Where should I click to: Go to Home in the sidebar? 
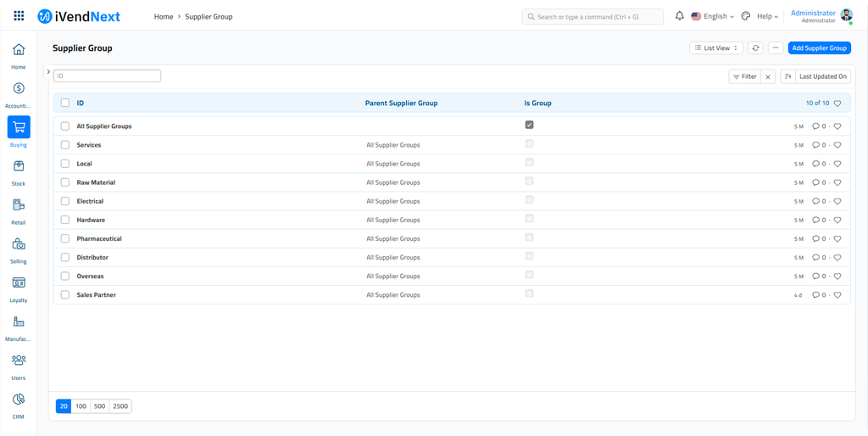tap(19, 55)
